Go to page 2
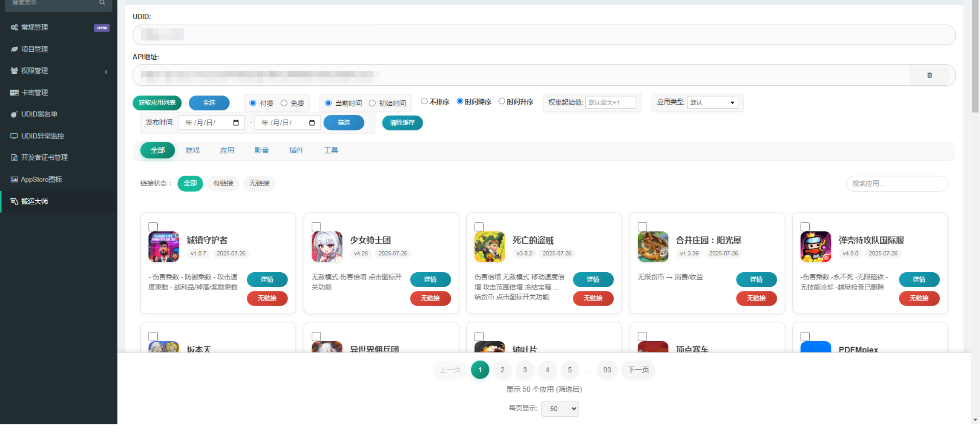The image size is (980, 432). pyautogui.click(x=502, y=370)
